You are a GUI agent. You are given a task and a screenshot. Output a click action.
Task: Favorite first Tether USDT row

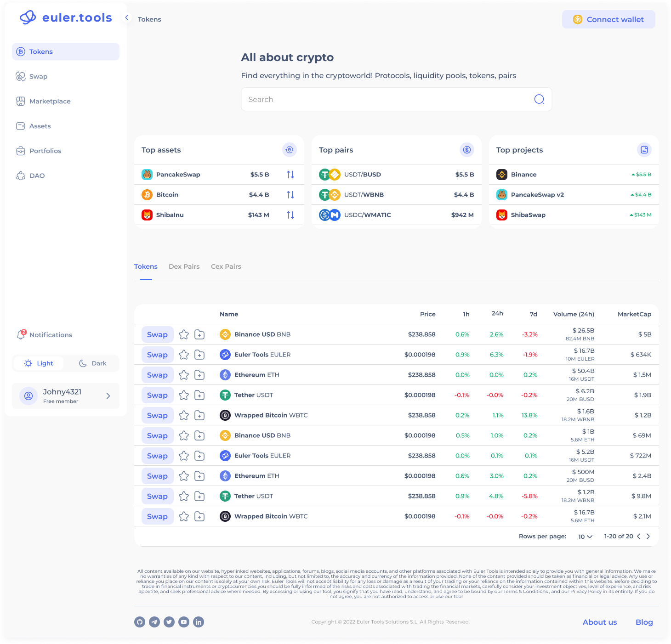(x=184, y=395)
